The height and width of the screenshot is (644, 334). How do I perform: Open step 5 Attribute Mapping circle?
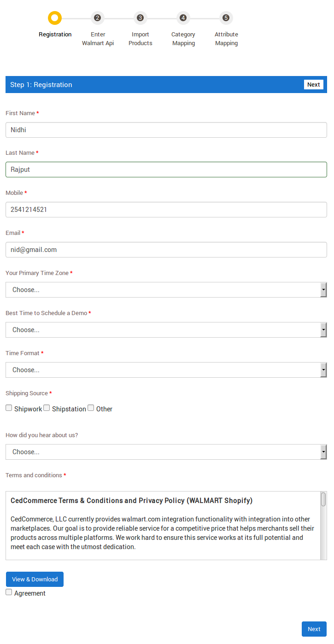pos(226,18)
